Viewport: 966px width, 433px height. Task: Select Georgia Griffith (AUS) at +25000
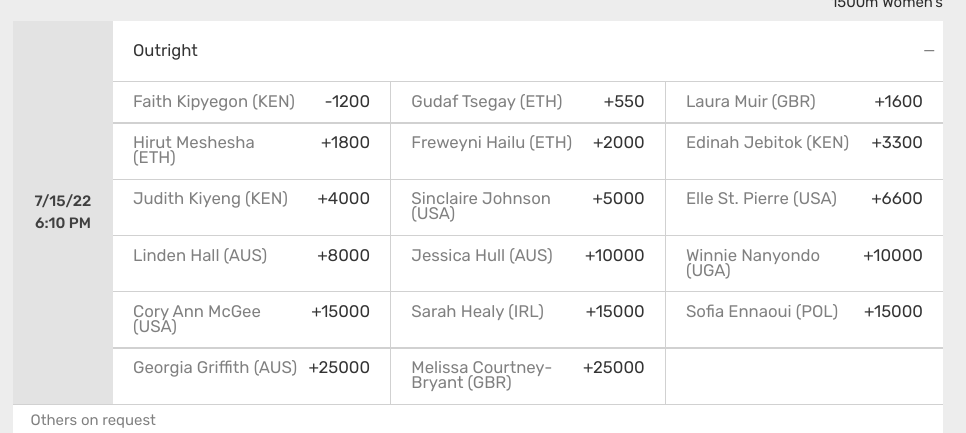pyautogui.click(x=251, y=376)
